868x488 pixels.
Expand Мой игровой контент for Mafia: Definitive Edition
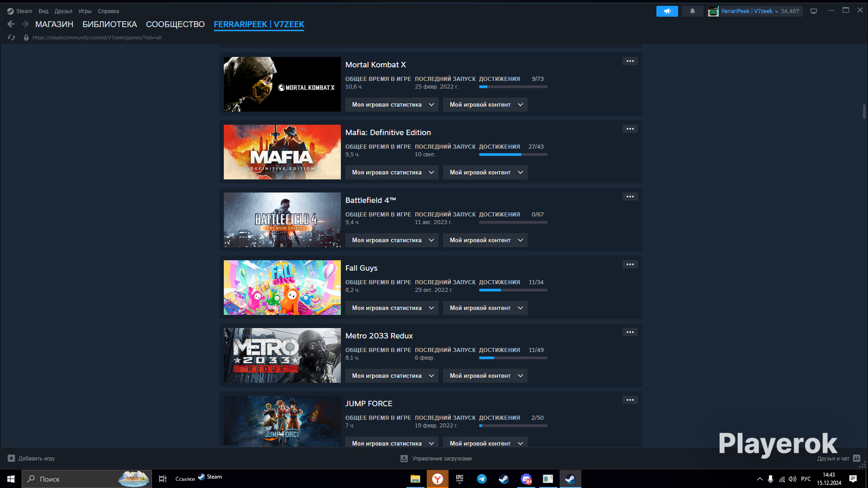pos(485,172)
